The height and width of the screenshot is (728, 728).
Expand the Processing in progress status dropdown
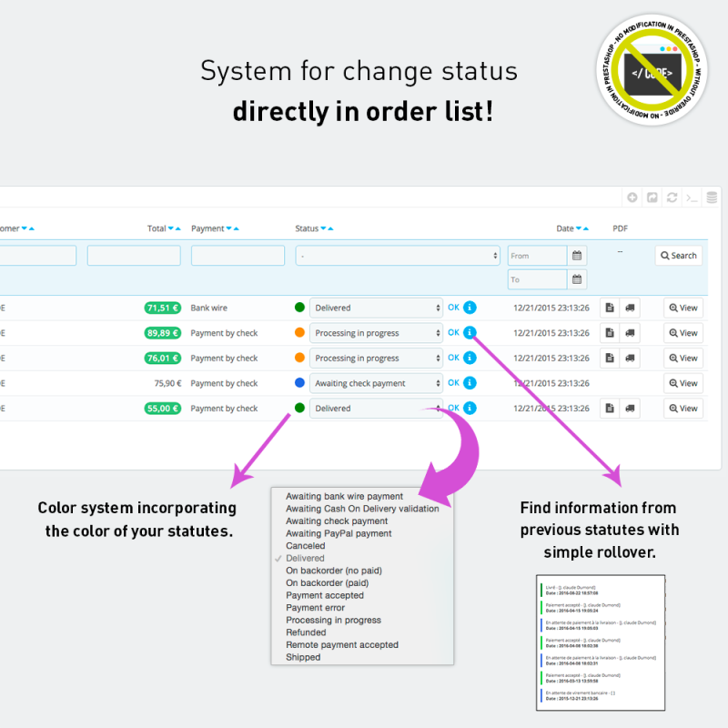(377, 332)
